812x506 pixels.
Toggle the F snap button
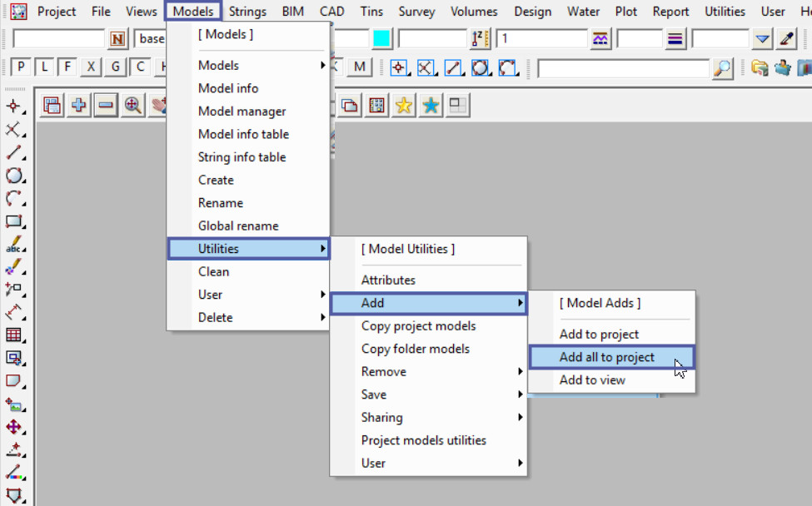[67, 67]
